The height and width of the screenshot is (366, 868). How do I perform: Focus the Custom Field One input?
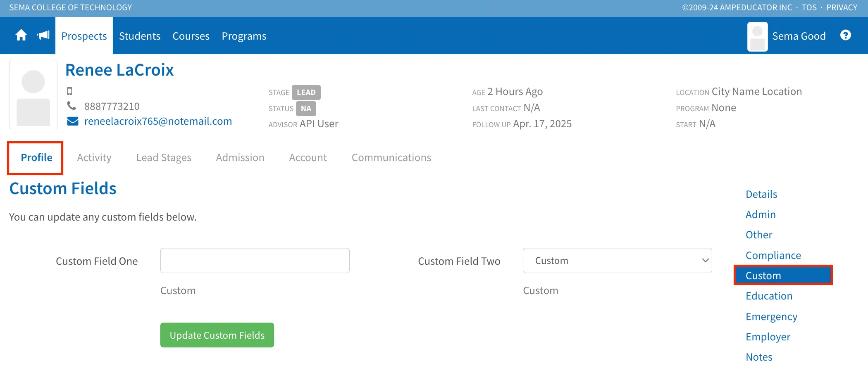[x=255, y=261]
